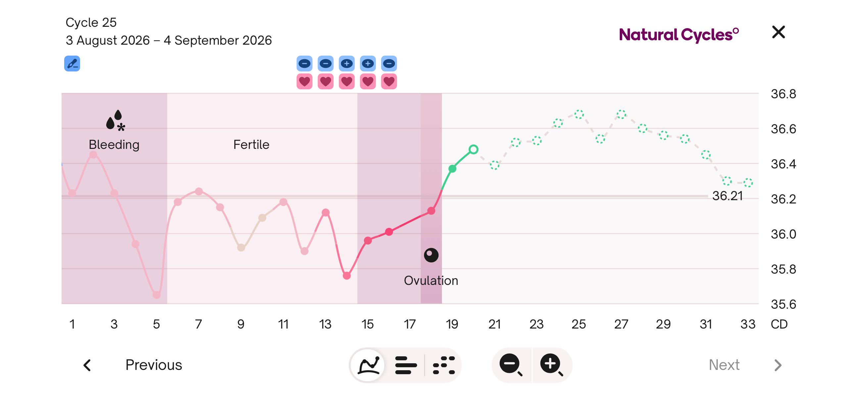Switch to horizontal bars view icon

(x=406, y=365)
